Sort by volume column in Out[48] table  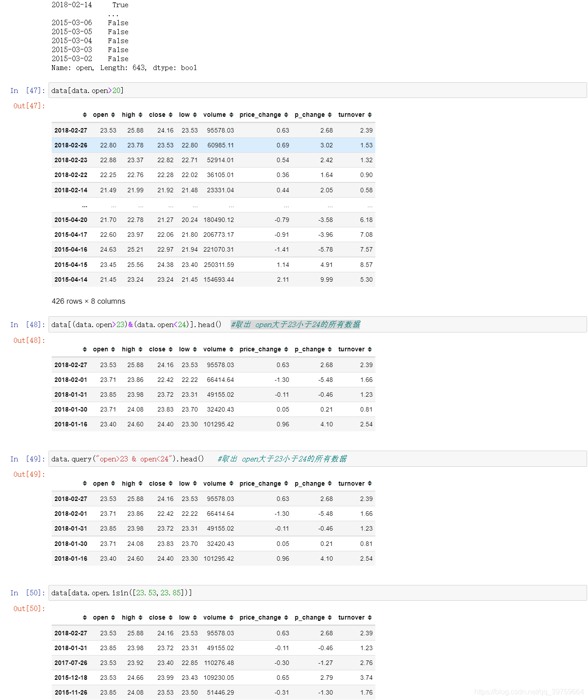231,350
